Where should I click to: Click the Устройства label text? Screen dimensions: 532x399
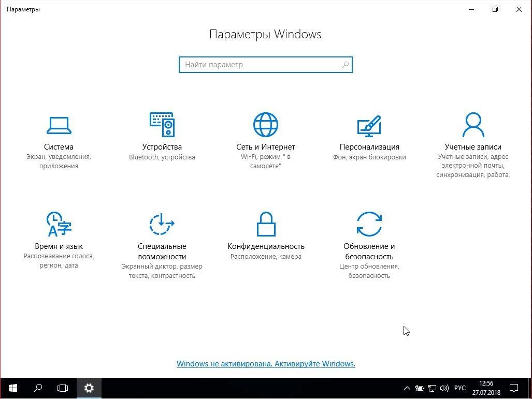[x=162, y=147]
